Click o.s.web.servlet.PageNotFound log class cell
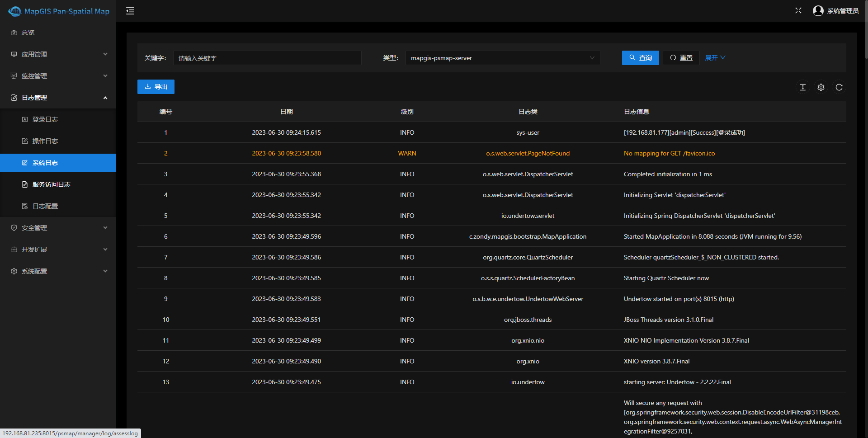 click(528, 153)
